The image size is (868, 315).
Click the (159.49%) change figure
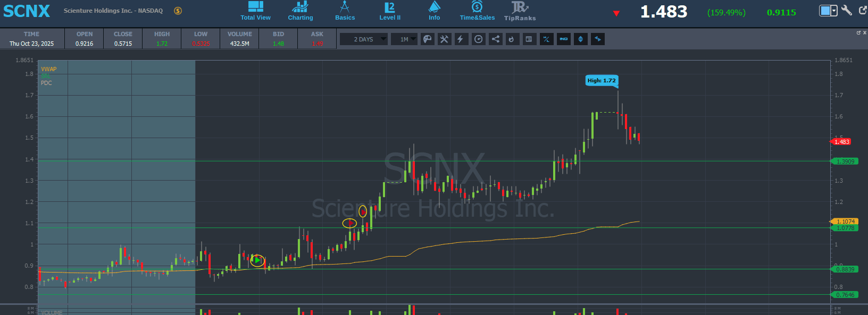point(727,12)
